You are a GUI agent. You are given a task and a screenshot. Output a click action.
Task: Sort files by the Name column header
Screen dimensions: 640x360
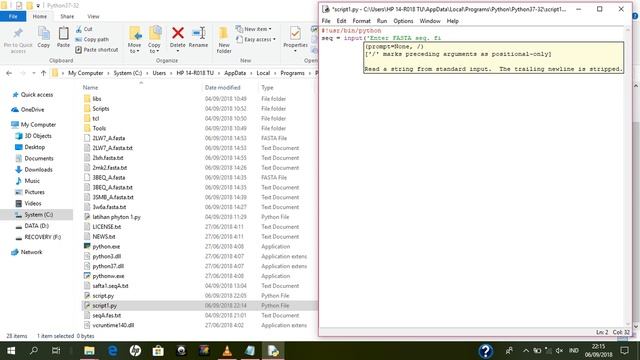click(90, 87)
